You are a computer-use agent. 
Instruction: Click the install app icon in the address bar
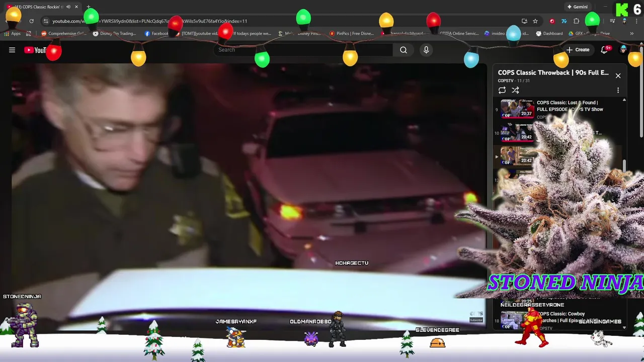coord(524,21)
